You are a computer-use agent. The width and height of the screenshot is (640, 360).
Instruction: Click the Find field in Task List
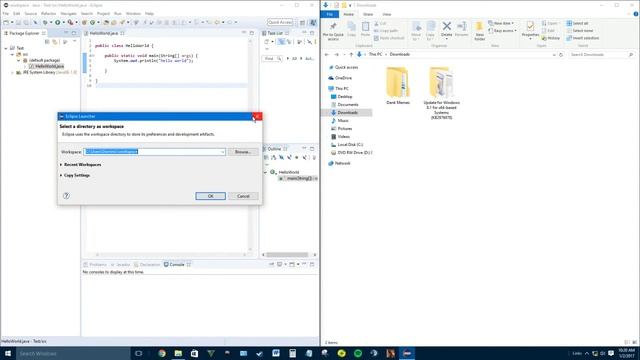coord(271,59)
